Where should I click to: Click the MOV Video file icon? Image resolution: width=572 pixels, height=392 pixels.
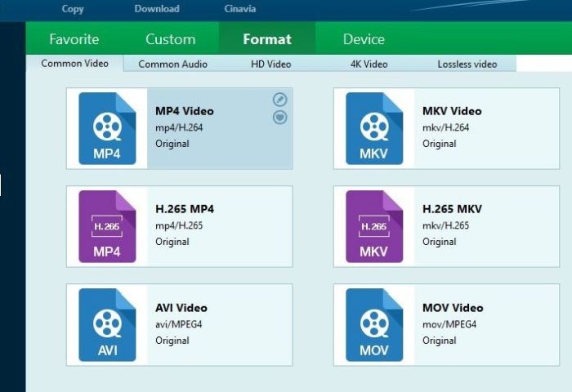pyautogui.click(x=374, y=324)
